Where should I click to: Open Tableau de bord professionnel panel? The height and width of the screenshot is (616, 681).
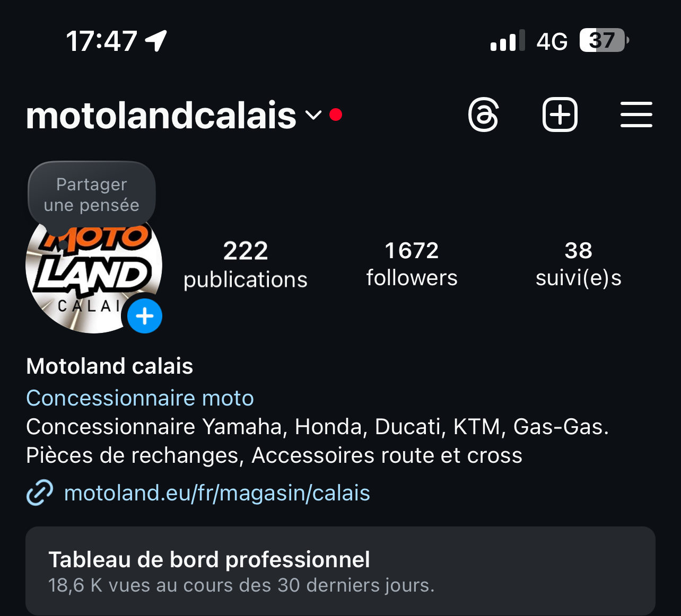pos(340,571)
